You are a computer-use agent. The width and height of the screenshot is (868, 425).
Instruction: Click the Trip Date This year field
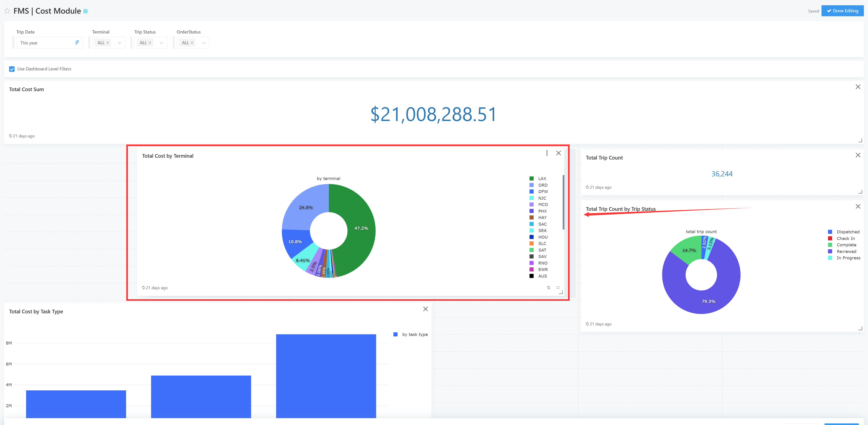point(44,43)
